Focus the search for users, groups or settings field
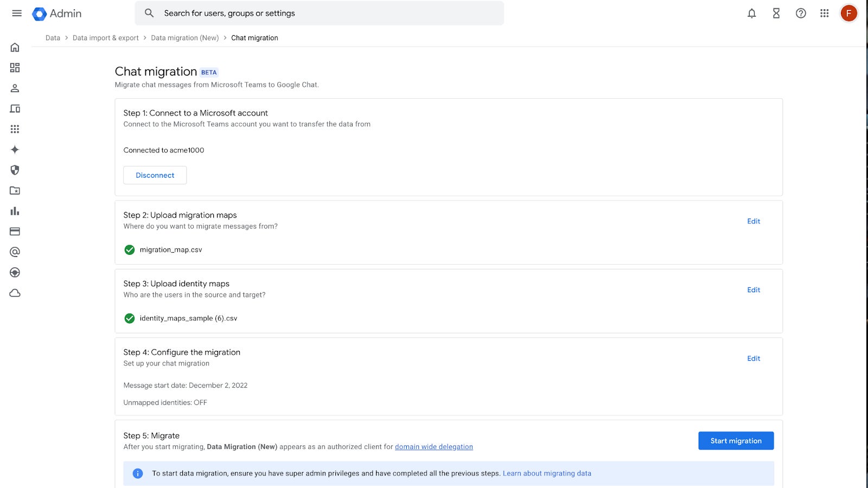Viewport: 868px width, 488px height. click(x=319, y=13)
